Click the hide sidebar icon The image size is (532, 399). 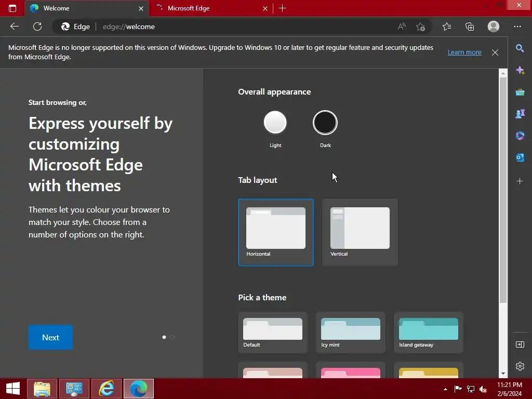coord(520,345)
